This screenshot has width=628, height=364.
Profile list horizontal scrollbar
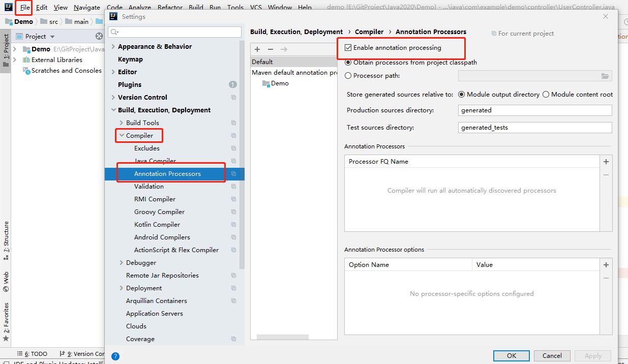click(x=283, y=337)
